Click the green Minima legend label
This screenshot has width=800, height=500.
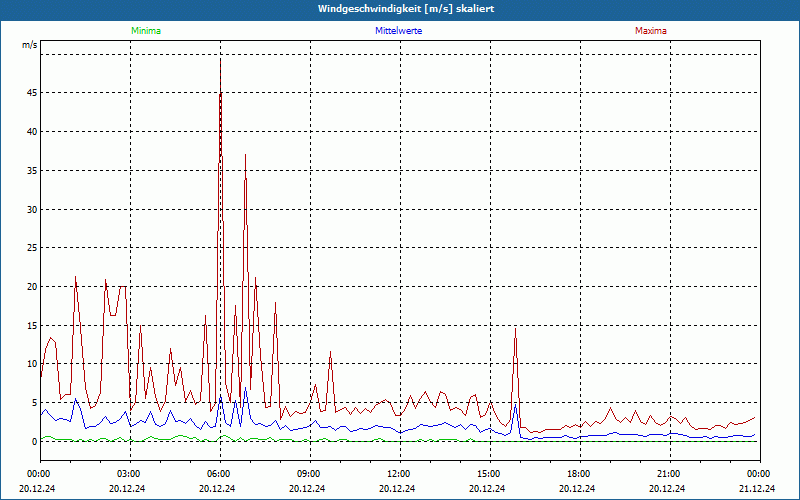click(145, 31)
